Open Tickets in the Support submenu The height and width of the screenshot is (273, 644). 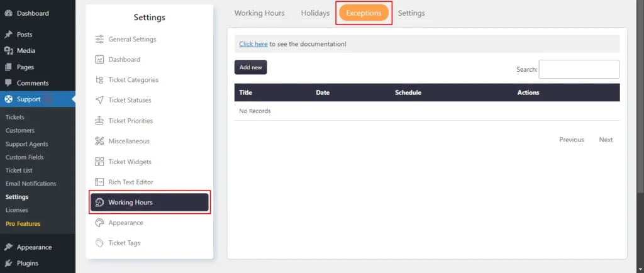pyautogui.click(x=15, y=117)
